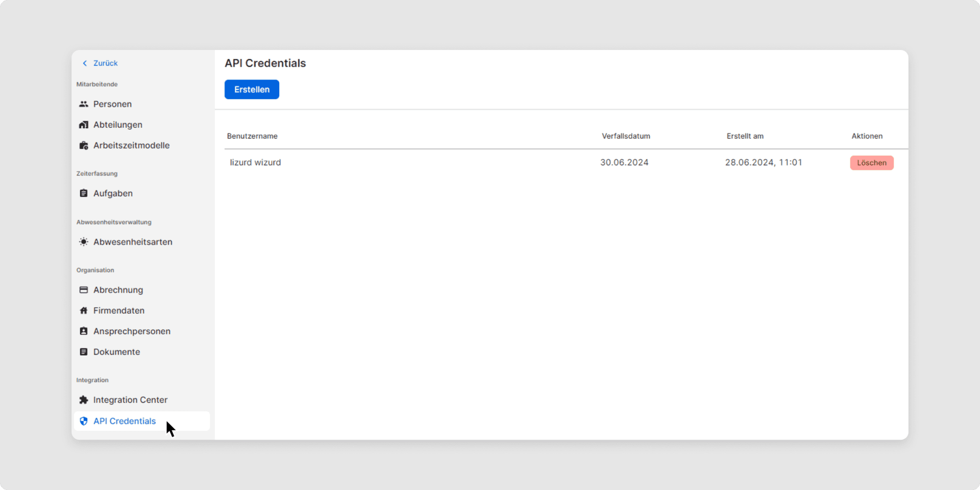Click the puzzle piece Integration Center icon
The width and height of the screenshot is (980, 490).
[x=84, y=400]
